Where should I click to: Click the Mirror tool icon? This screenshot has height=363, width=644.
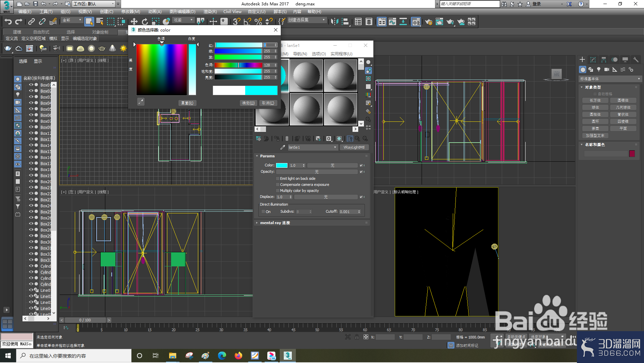(x=334, y=22)
